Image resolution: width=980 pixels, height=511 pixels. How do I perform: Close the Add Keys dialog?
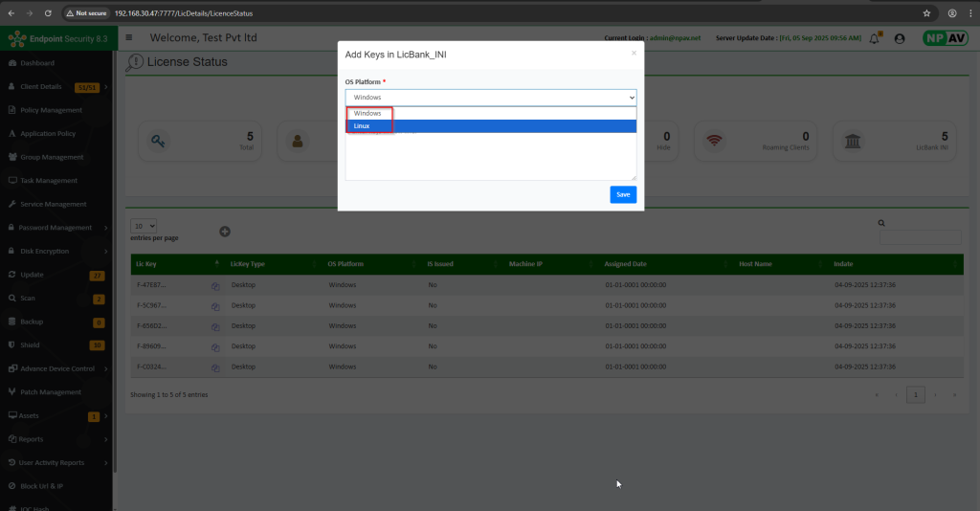pos(633,54)
